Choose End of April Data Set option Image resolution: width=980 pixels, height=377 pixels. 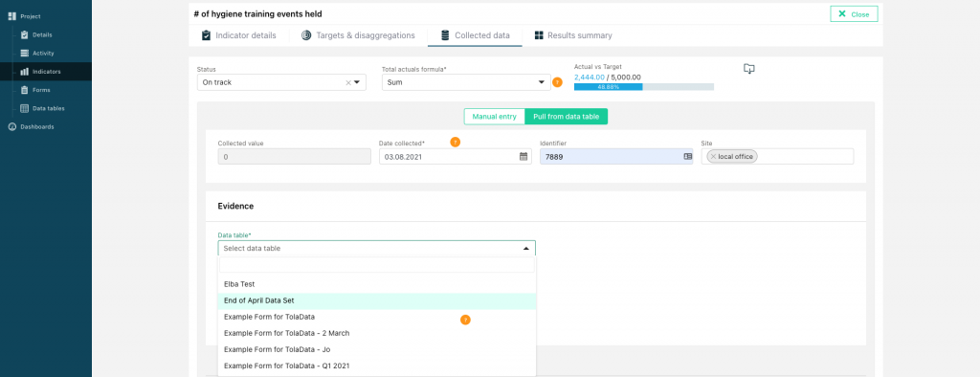(x=377, y=300)
